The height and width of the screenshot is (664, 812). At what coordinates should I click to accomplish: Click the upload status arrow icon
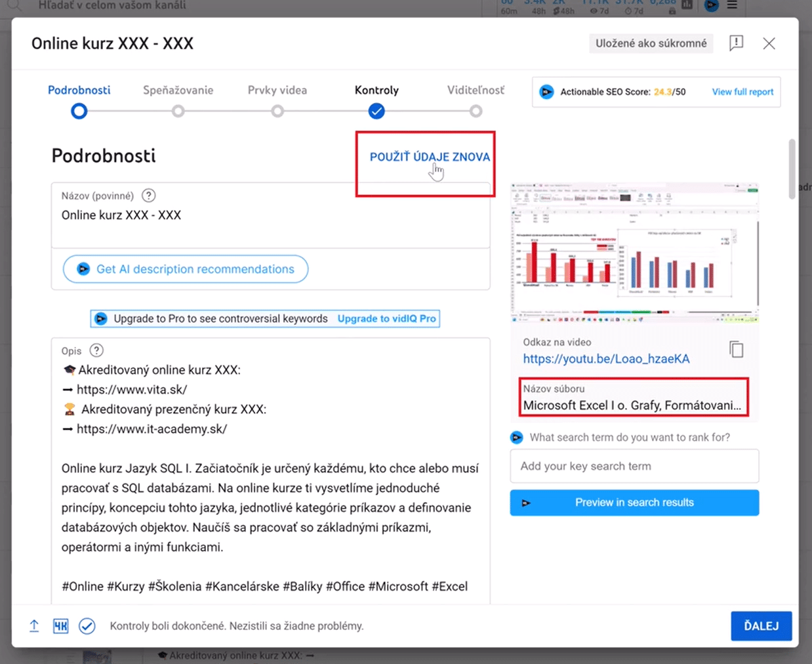pyautogui.click(x=34, y=626)
